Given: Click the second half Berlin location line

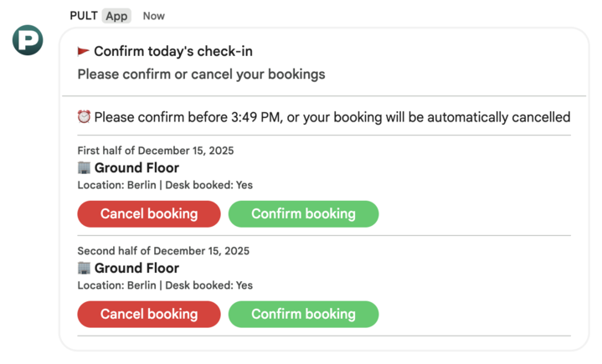Looking at the screenshot, I should pyautogui.click(x=165, y=285).
